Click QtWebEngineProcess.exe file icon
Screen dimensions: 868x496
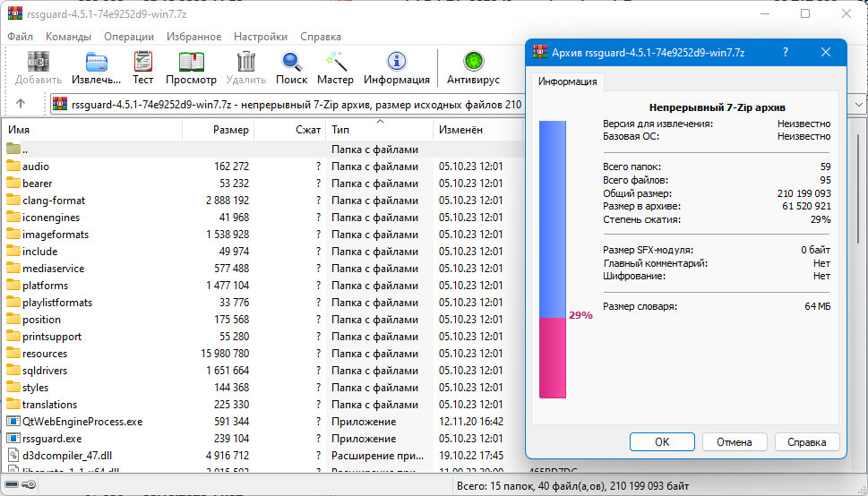pyautogui.click(x=13, y=422)
